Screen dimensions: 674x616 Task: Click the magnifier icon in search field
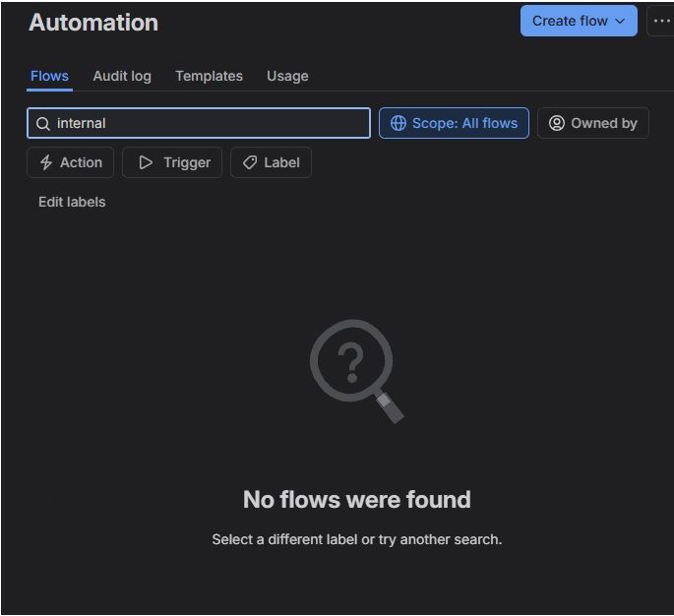[x=43, y=124]
